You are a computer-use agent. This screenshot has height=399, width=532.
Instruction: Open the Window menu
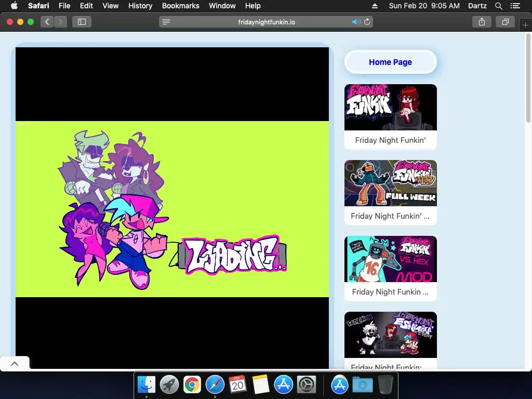pyautogui.click(x=222, y=5)
